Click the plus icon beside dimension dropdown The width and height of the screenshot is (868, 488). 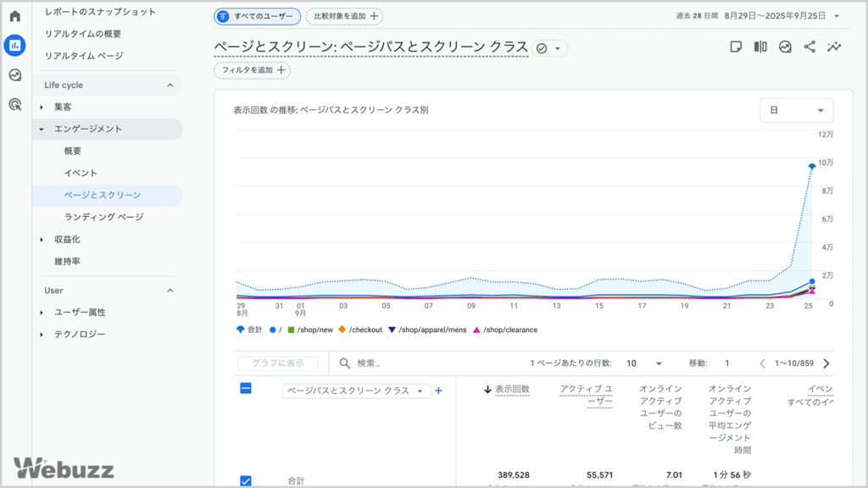point(438,391)
